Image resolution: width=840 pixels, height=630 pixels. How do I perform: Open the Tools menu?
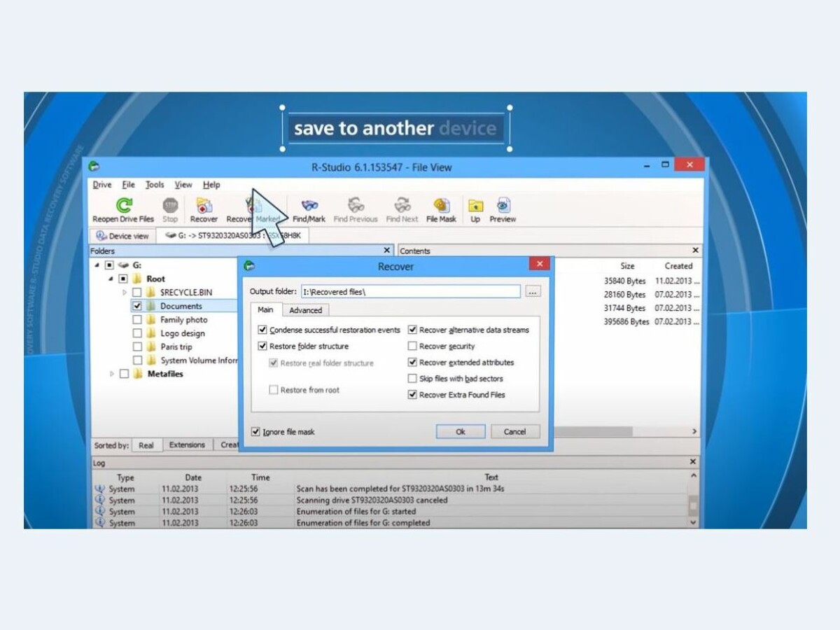tap(155, 185)
